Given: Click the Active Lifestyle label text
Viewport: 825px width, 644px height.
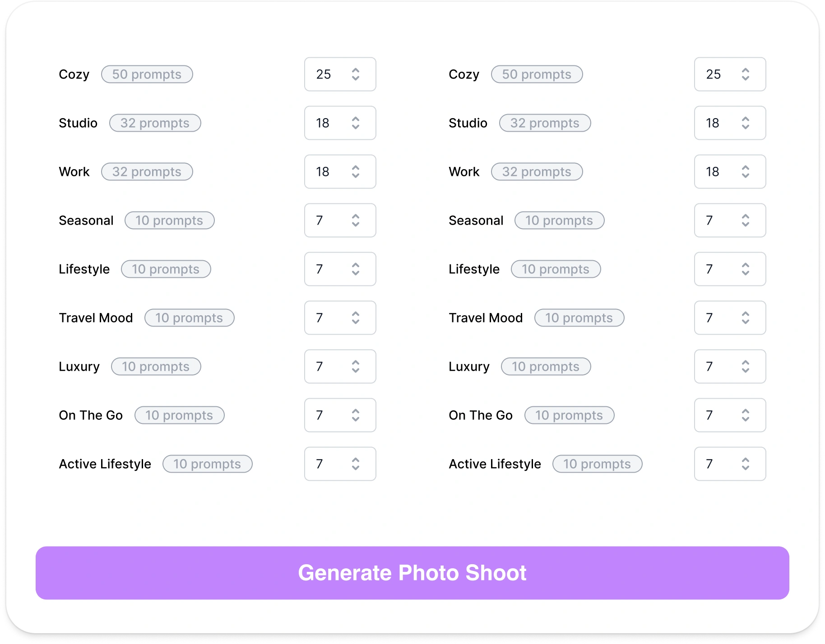Looking at the screenshot, I should pos(105,464).
